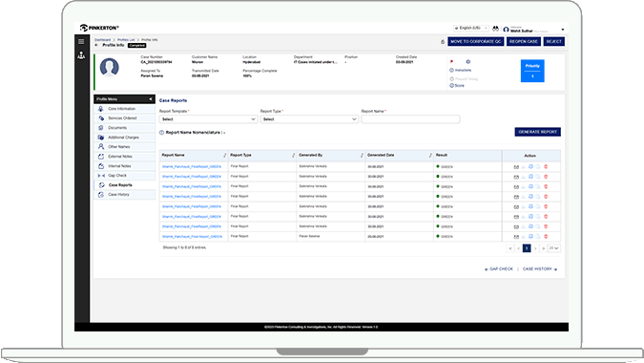
Task: Open Case History in the Profile Menu
Action: (x=124, y=195)
